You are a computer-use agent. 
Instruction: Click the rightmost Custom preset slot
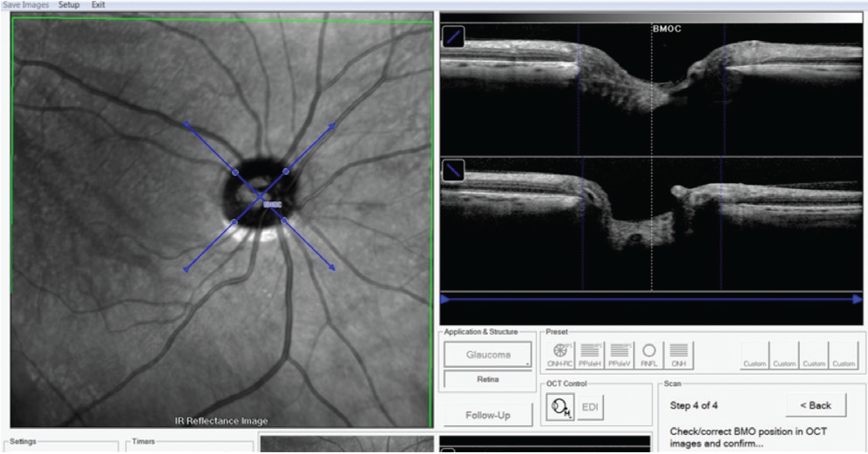[844, 355]
